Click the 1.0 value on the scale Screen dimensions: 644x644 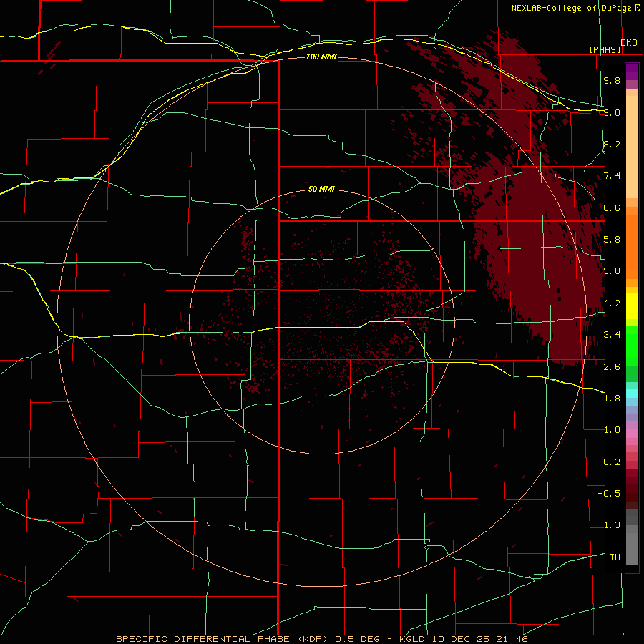point(612,430)
